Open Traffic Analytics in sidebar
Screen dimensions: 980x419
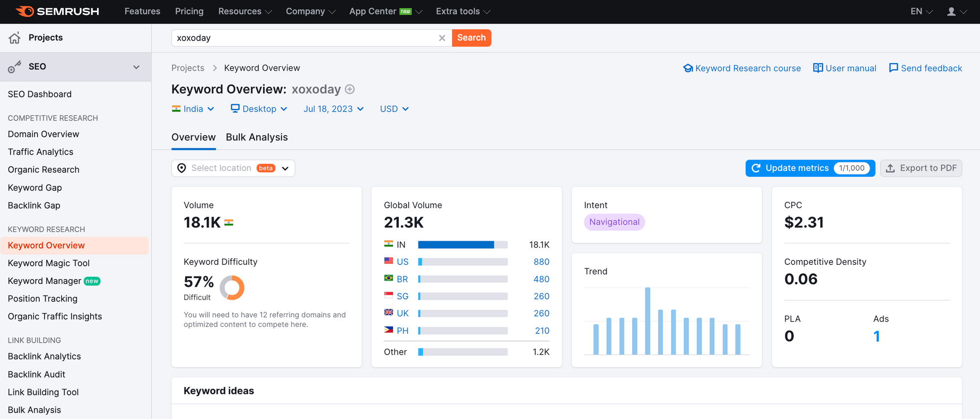[x=41, y=152]
